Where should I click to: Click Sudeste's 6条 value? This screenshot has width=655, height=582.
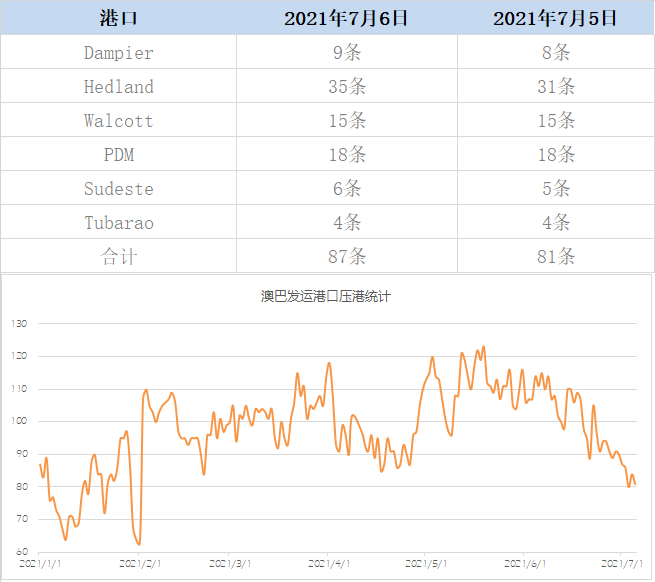click(x=347, y=188)
